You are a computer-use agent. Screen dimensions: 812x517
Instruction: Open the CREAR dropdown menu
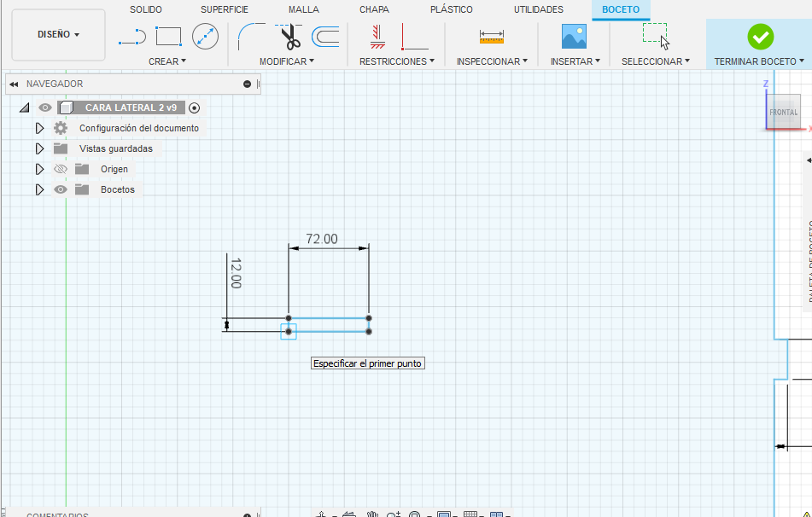pos(167,61)
